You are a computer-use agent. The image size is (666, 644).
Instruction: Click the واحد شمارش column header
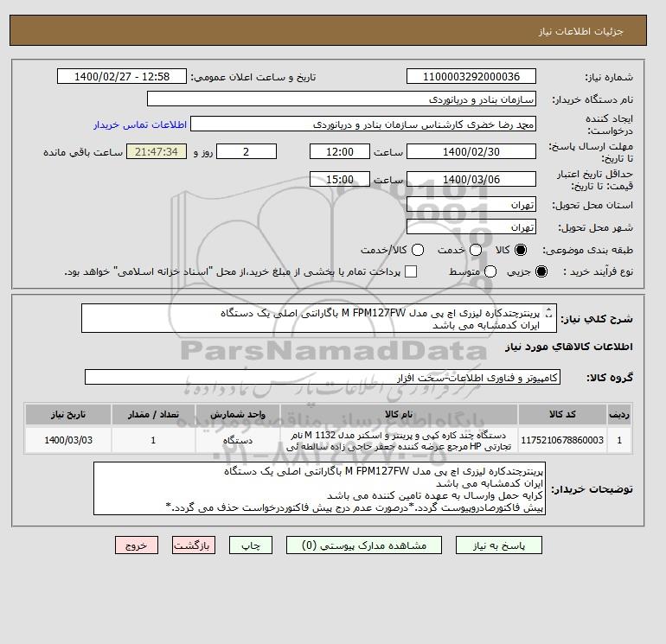238,414
